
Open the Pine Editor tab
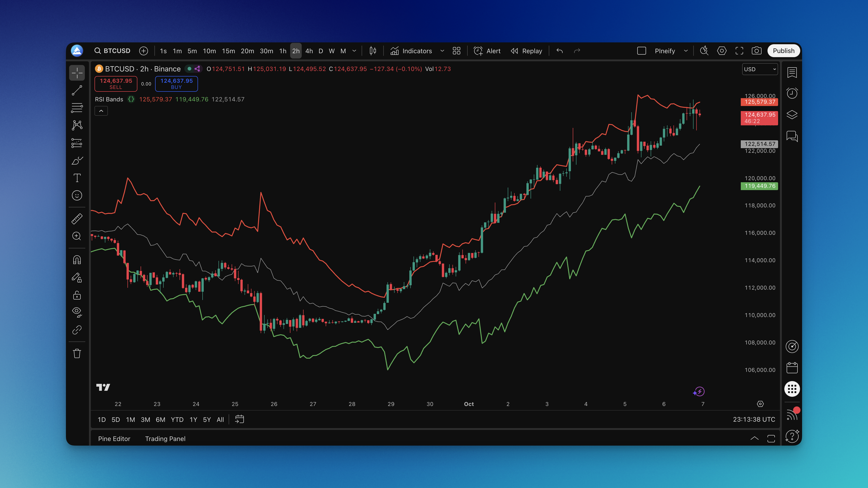114,438
